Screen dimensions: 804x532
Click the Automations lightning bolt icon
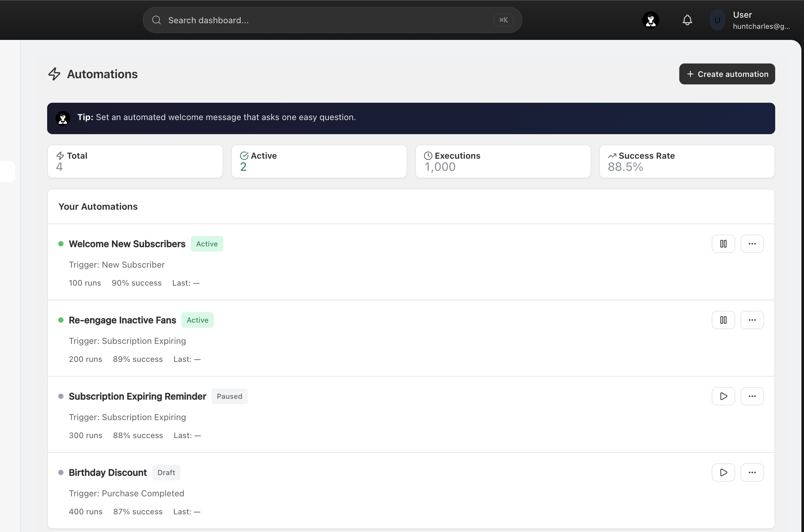point(54,74)
